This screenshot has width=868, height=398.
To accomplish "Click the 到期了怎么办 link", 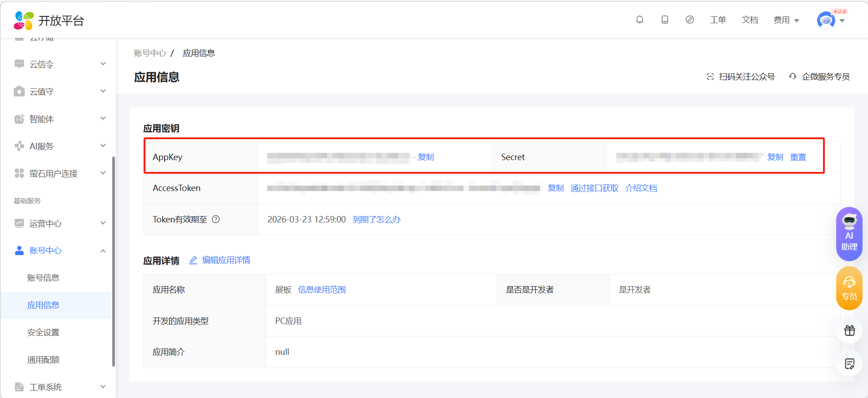I will 376,219.
